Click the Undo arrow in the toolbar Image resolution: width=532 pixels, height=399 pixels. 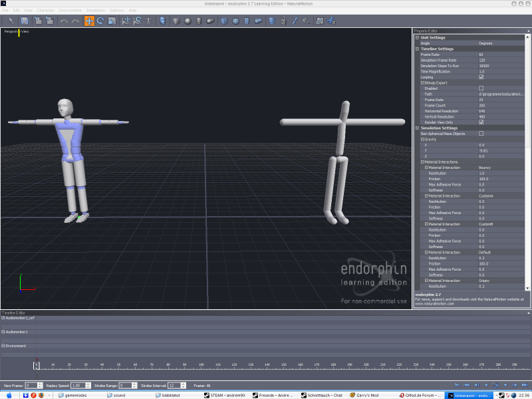point(64,21)
